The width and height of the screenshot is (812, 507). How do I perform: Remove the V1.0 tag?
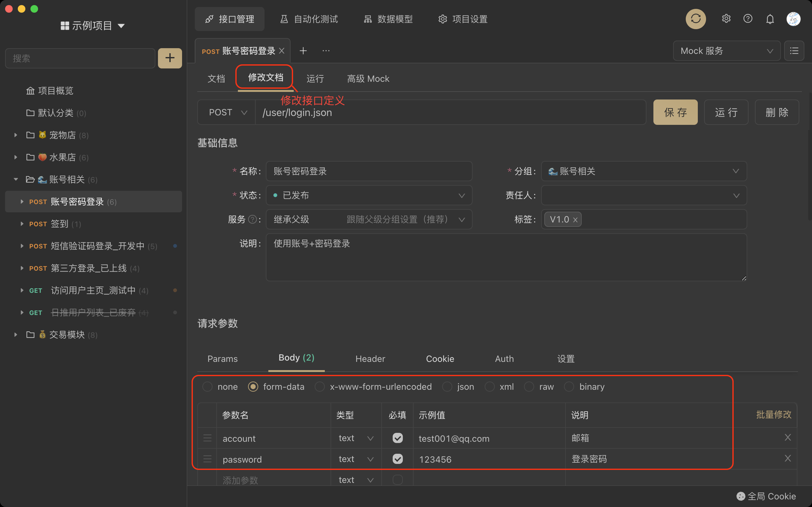575,220
